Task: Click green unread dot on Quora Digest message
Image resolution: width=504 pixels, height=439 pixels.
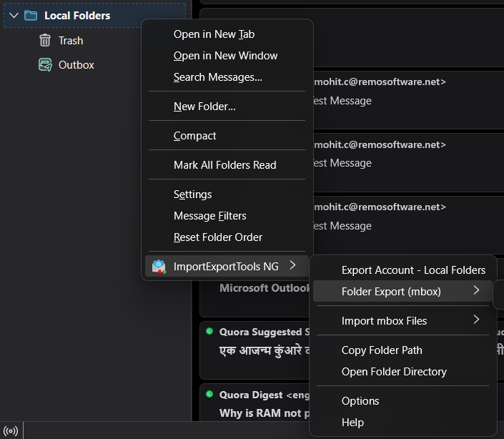Action: [209, 394]
